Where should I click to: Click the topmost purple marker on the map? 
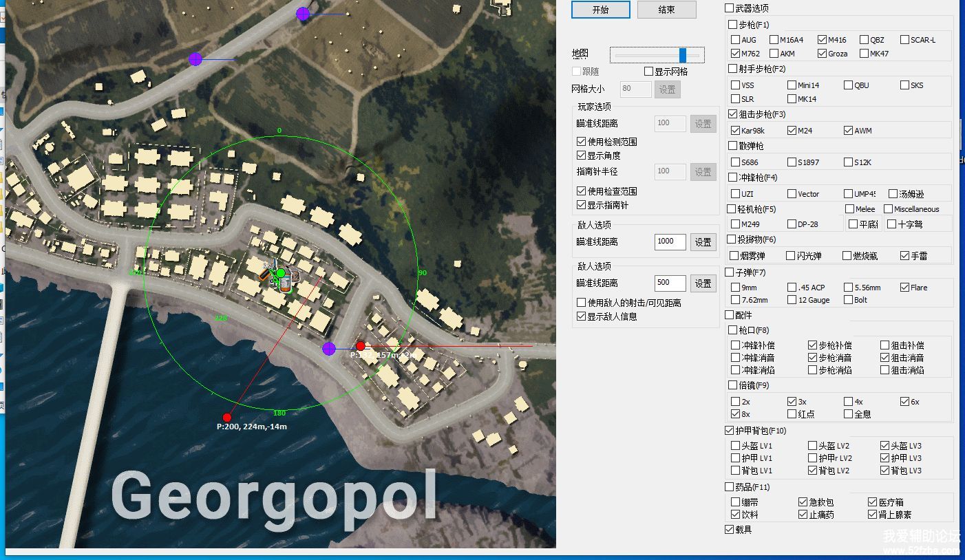tap(303, 13)
